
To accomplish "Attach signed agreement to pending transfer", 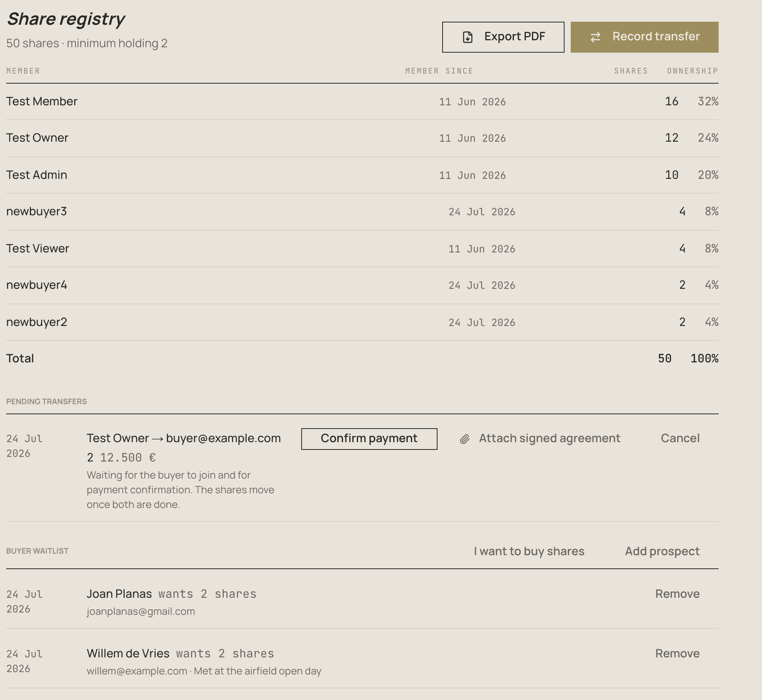I will [540, 438].
